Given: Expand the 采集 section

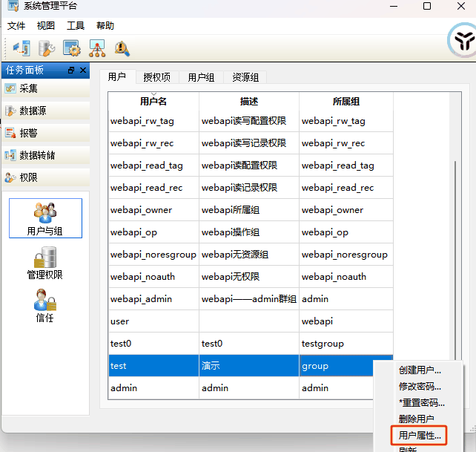Looking at the screenshot, I should 45,88.
